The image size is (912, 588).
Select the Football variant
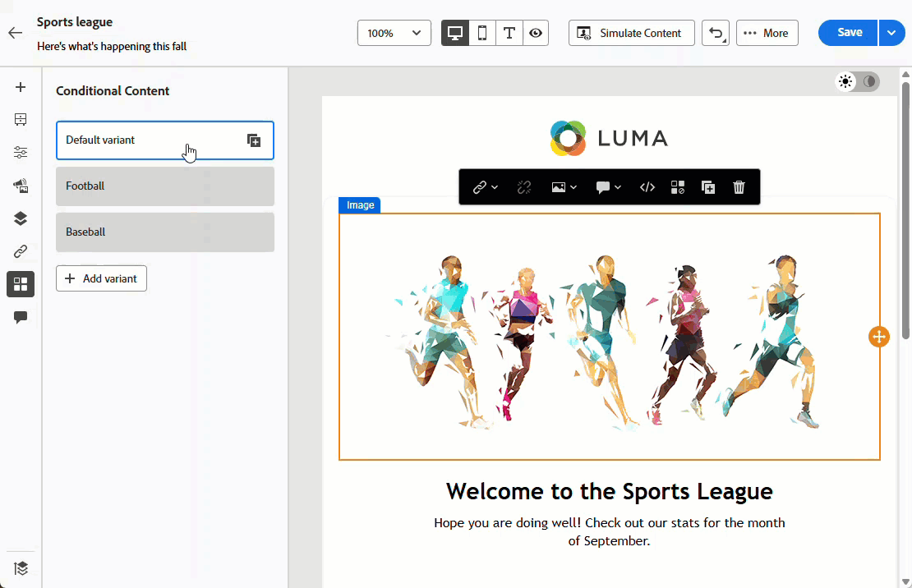[x=165, y=186]
